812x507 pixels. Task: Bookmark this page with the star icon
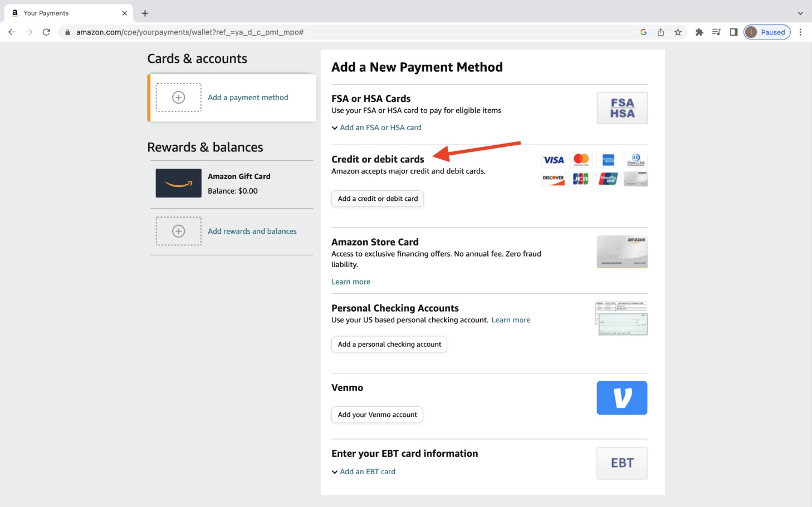tap(678, 32)
